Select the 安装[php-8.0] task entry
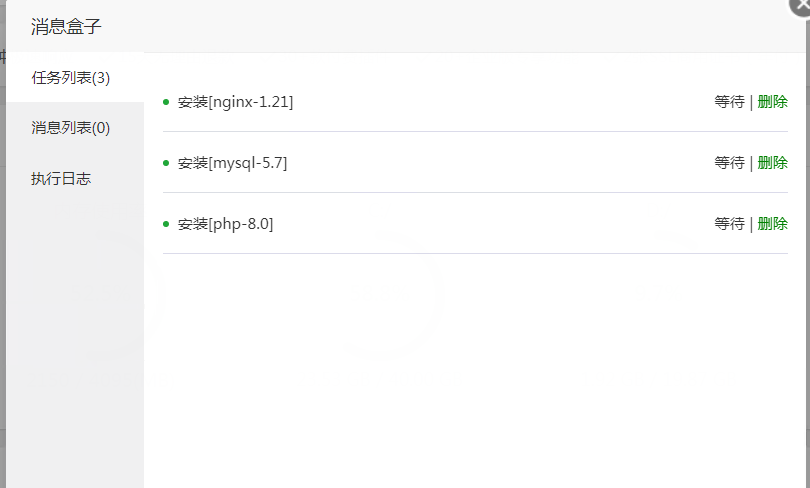Image resolution: width=810 pixels, height=488 pixels. (225, 224)
